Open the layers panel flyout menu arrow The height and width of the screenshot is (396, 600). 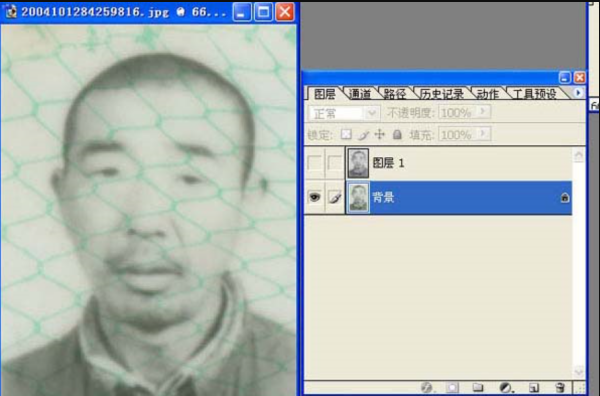pos(578,93)
